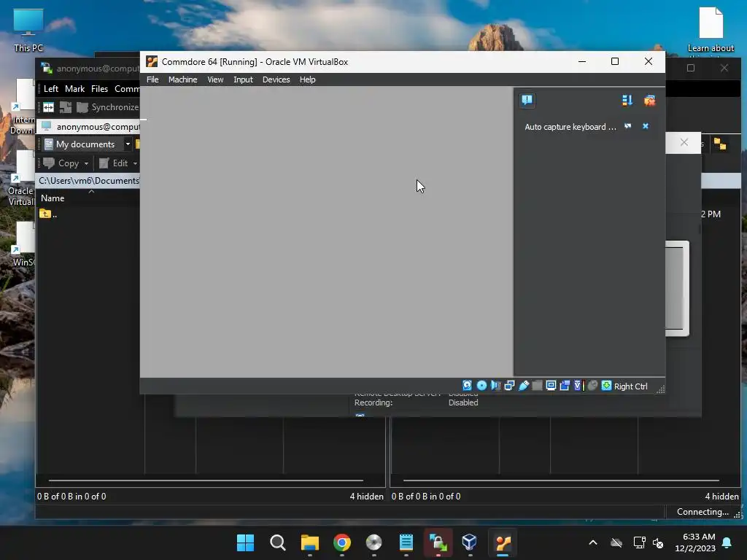Viewport: 747px width, 560px height.
Task: Click the right panel horizontal scrollbar
Action: pyautogui.click(x=561, y=481)
